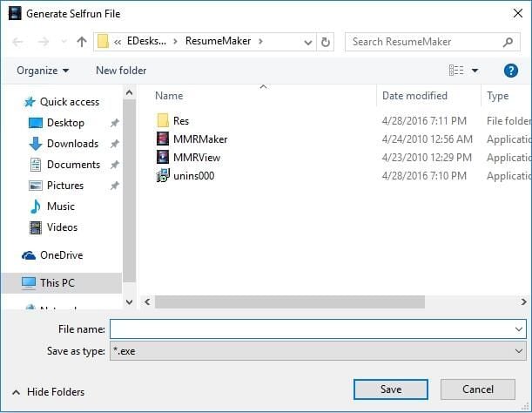
Task: Click the EDesks... breadcrumb segment
Action: point(146,41)
